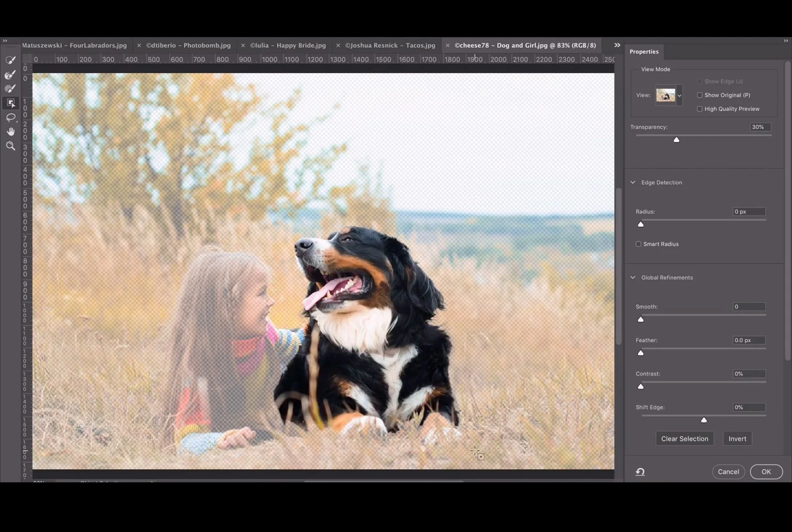
Task: Open the View mode thumbnail dropdown
Action: 669,95
